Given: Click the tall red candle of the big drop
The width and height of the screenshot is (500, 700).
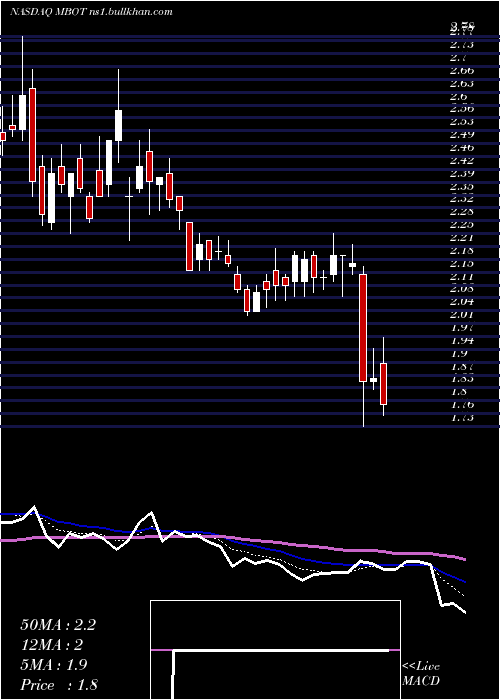Looking at the screenshot, I should 363,328.
